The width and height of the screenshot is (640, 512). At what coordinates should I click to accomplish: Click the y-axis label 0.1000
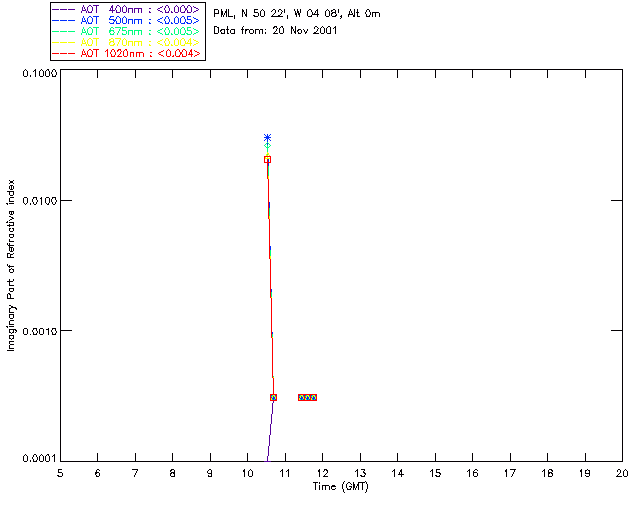40,73
